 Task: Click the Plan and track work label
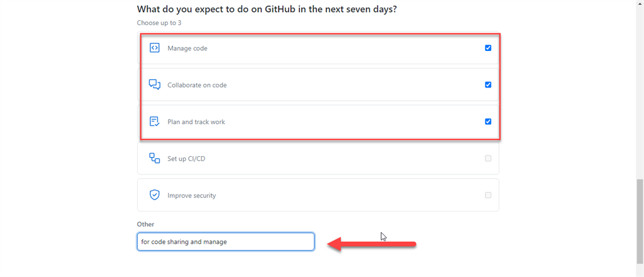(x=196, y=122)
